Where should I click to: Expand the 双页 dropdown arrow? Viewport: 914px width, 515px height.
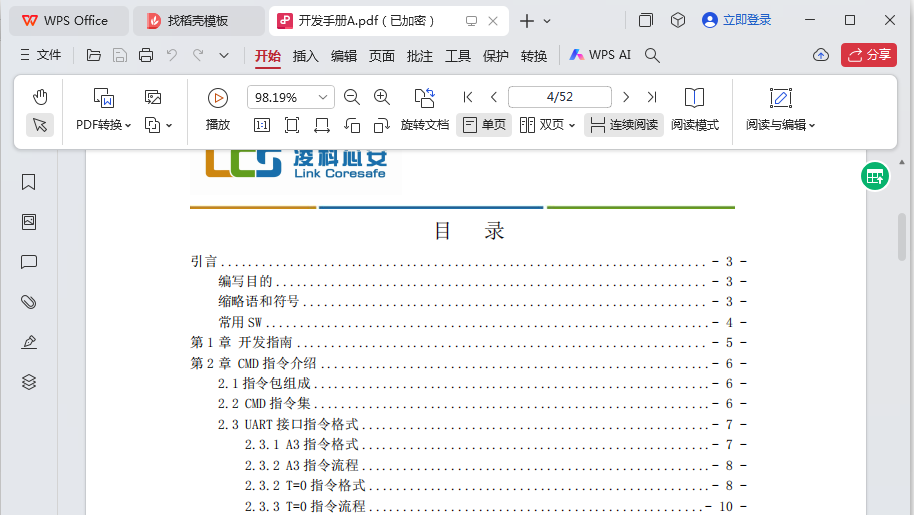pos(572,125)
